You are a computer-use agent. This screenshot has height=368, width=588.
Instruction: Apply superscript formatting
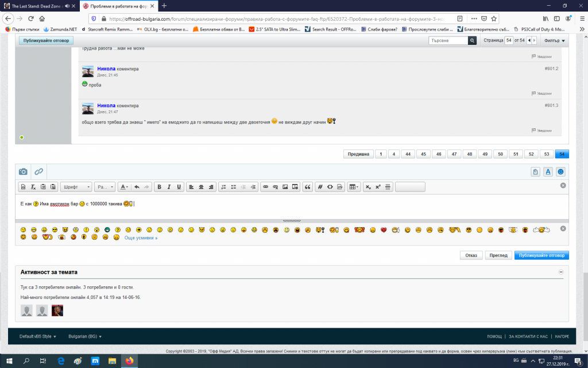coord(378,187)
